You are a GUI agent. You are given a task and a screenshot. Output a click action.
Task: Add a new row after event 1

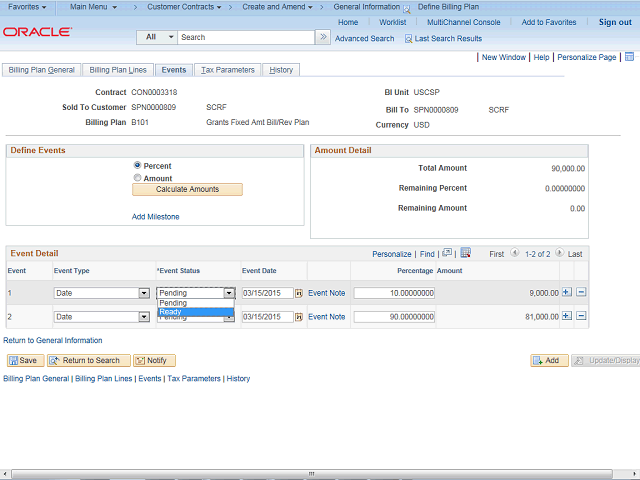coord(567,293)
